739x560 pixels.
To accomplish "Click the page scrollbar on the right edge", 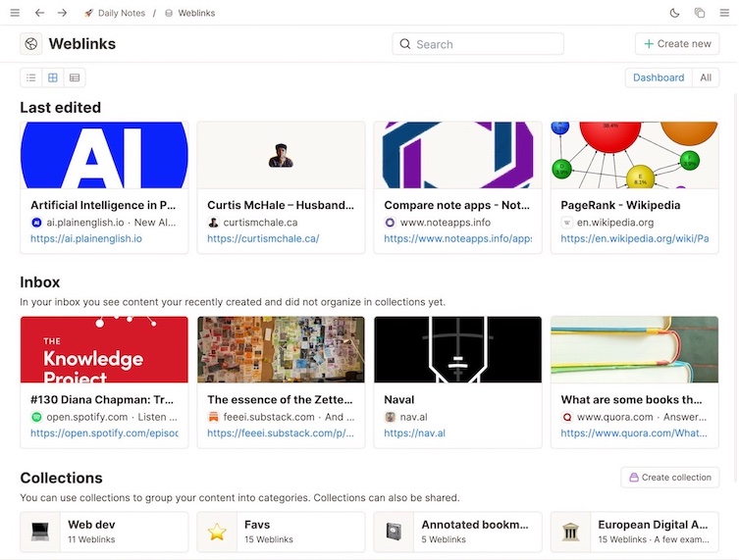I will pyautogui.click(x=736, y=287).
